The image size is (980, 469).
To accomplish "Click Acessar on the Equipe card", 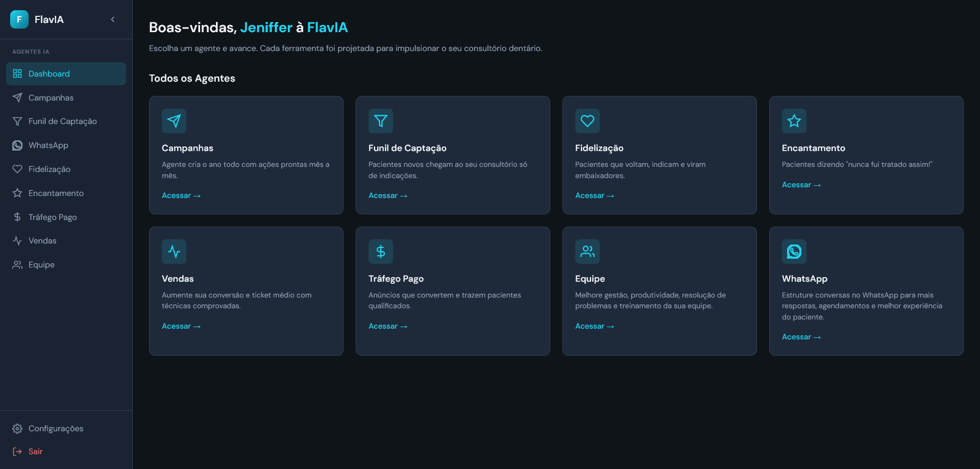I will (594, 326).
